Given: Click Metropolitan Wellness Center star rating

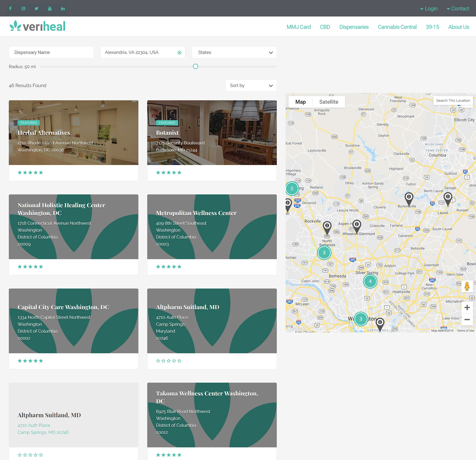Looking at the screenshot, I should tap(169, 267).
